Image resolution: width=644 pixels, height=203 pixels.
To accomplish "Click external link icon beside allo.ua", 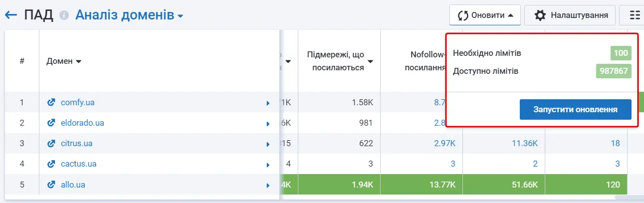I will tap(51, 185).
